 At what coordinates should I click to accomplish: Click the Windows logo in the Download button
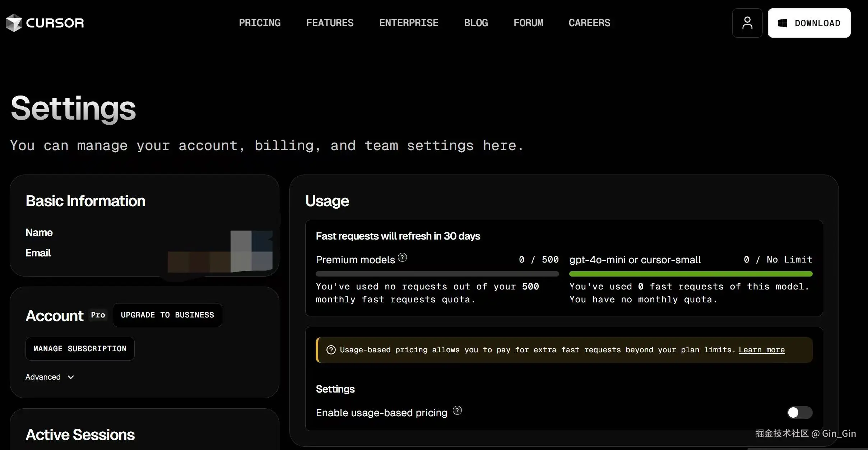pos(782,23)
